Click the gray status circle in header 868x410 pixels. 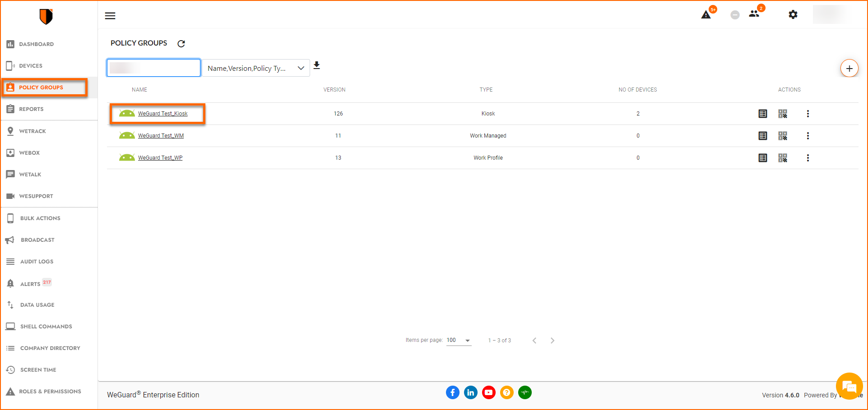pyautogui.click(x=735, y=15)
